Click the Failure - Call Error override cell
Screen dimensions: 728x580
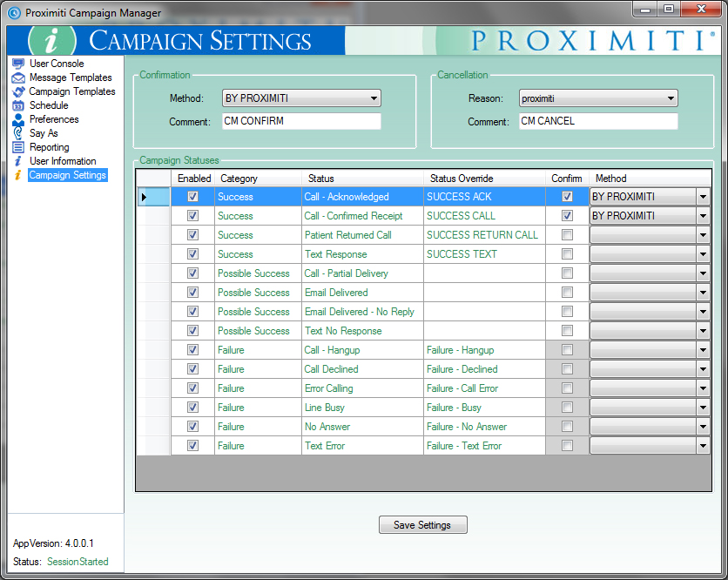(484, 388)
